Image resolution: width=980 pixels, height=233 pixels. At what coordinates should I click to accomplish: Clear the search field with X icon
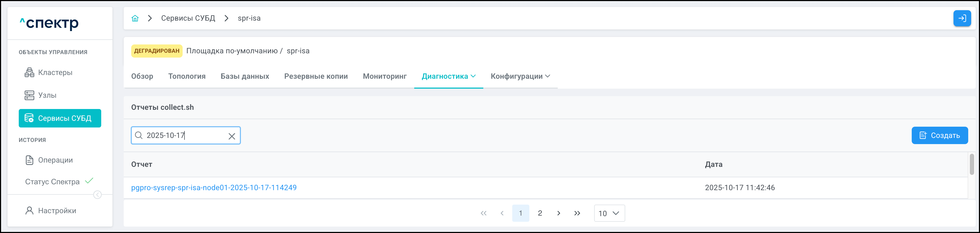(x=232, y=136)
